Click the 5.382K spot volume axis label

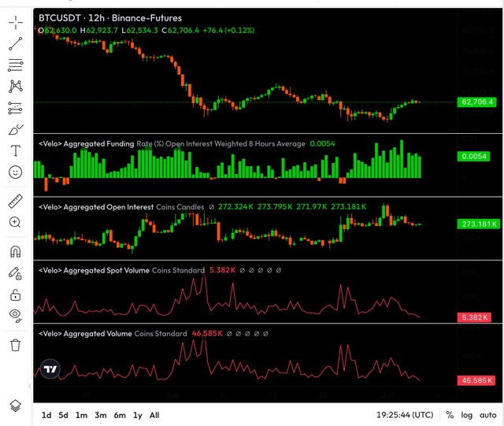[474, 317]
